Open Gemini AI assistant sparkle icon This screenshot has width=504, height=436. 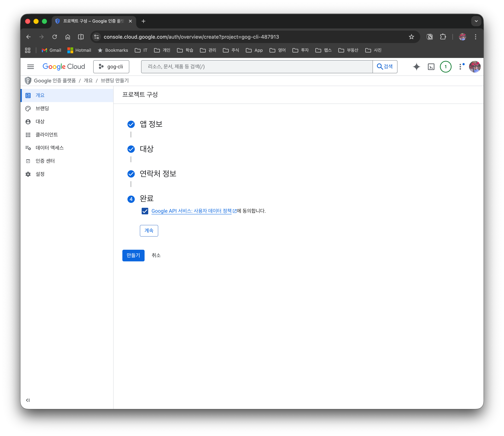tap(416, 67)
